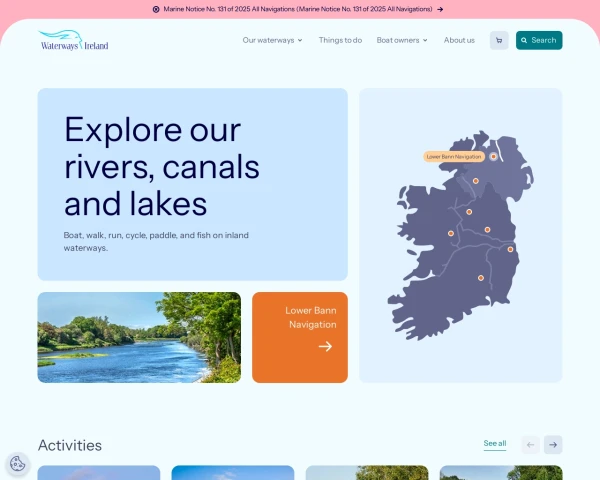The width and height of the screenshot is (600, 480).
Task: Click the white arrow on orange card
Action: click(x=325, y=346)
